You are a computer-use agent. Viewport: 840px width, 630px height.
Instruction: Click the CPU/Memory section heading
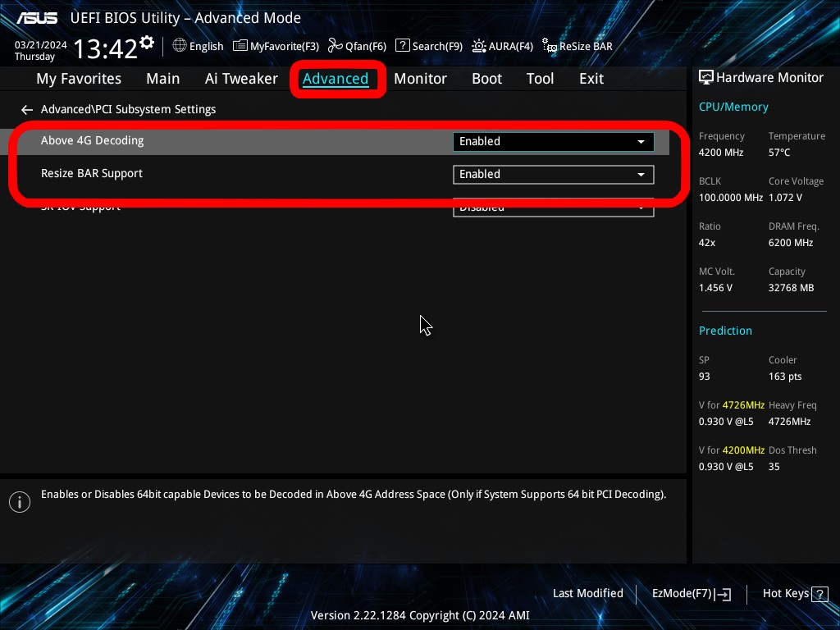click(733, 107)
